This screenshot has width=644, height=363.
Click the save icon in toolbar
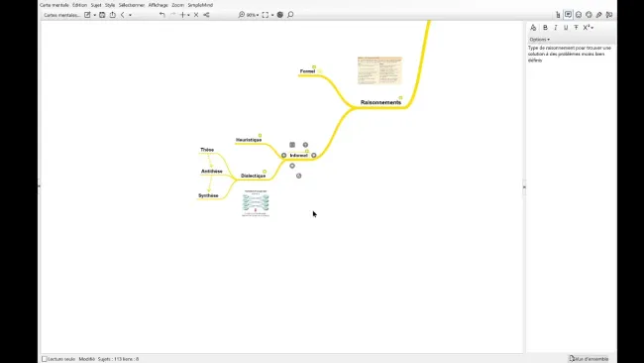[x=102, y=15]
